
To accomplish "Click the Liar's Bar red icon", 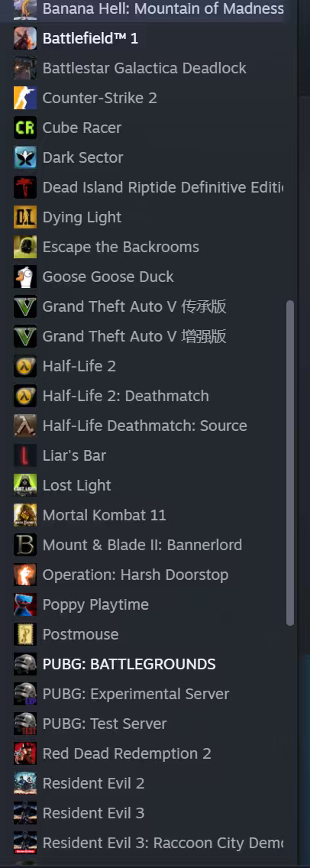I will (x=25, y=455).
